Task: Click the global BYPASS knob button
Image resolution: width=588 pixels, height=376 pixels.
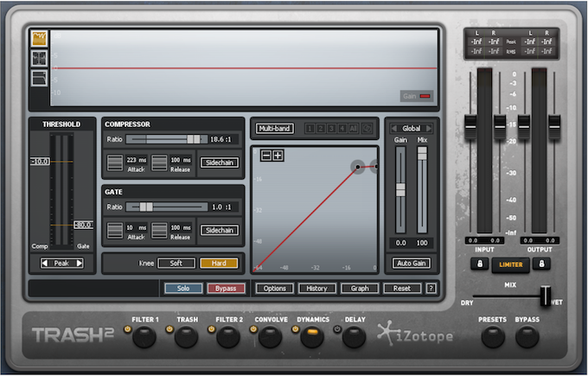Action: point(527,336)
